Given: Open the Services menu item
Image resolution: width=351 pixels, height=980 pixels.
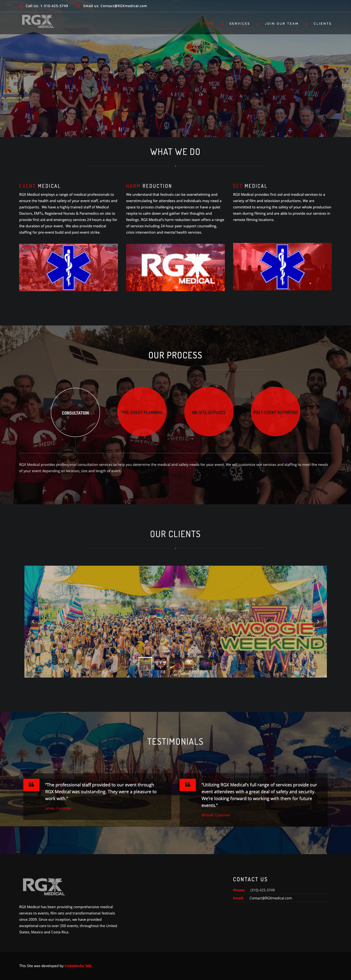Looking at the screenshot, I should click(x=240, y=24).
